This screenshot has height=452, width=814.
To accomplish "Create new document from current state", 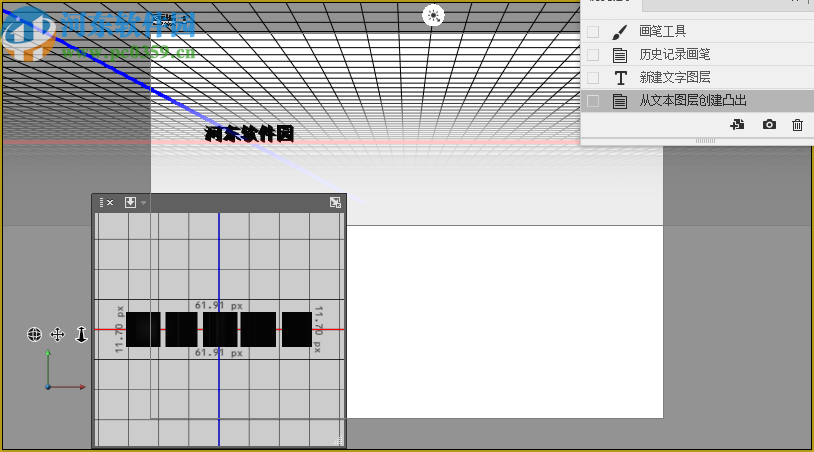I will point(737,125).
